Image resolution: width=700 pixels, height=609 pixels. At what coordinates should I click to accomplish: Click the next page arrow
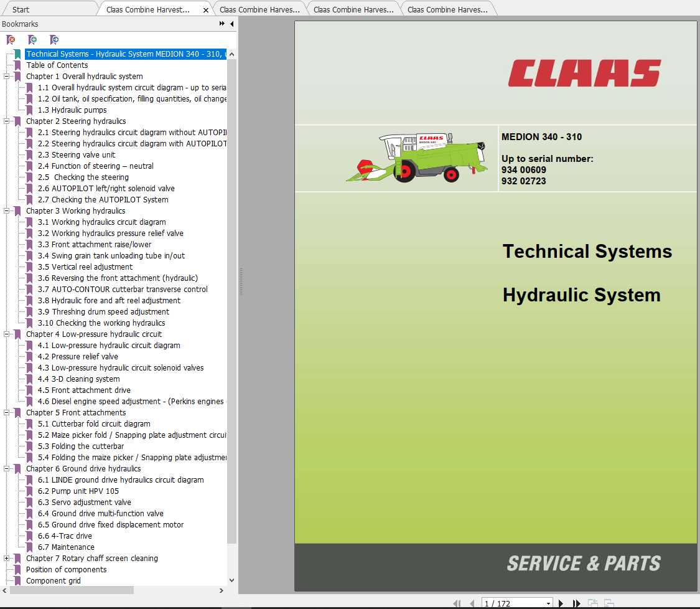pyautogui.click(x=561, y=603)
